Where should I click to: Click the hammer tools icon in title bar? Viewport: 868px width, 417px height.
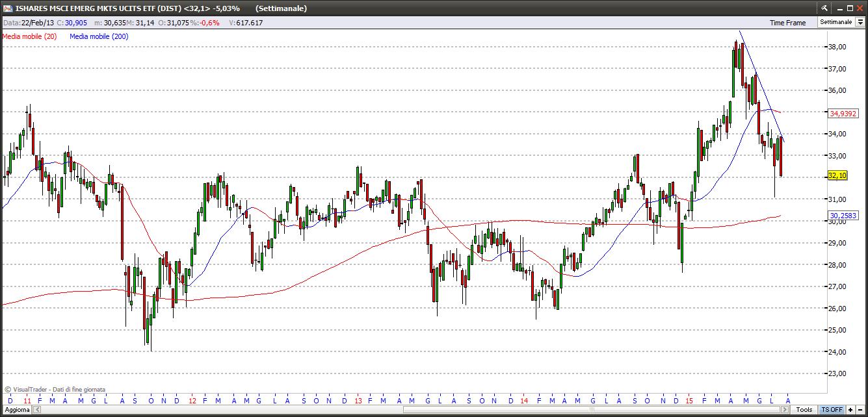click(x=824, y=8)
